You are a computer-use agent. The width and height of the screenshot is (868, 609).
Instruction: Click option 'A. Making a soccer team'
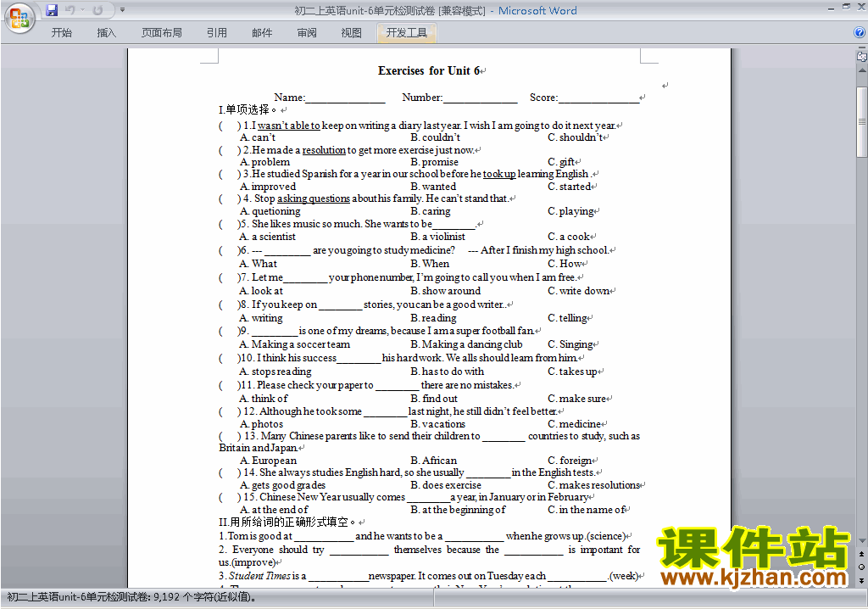pos(294,344)
